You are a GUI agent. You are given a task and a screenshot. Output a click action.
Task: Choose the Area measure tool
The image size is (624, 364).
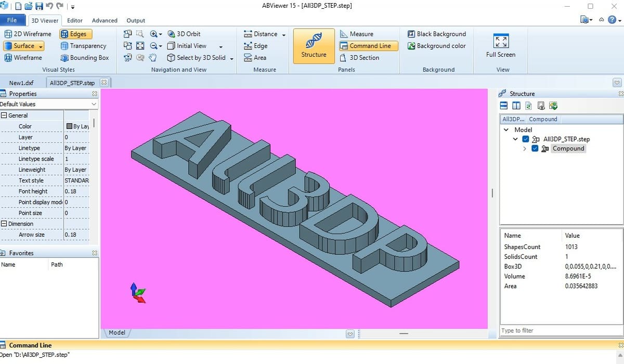point(255,58)
